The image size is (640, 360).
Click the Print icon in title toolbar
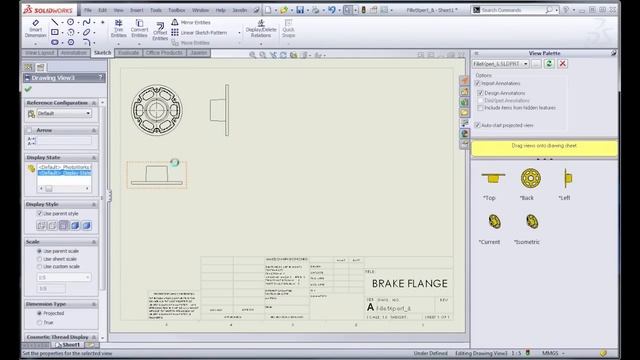pyautogui.click(x=316, y=10)
